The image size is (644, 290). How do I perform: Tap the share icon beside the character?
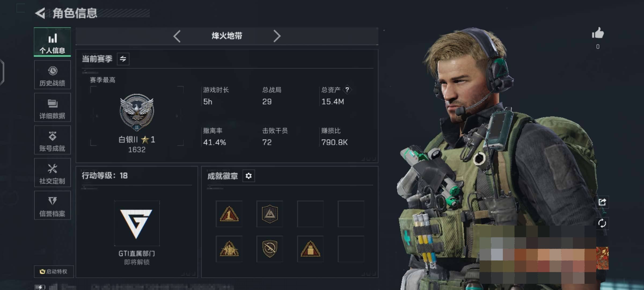point(602,202)
